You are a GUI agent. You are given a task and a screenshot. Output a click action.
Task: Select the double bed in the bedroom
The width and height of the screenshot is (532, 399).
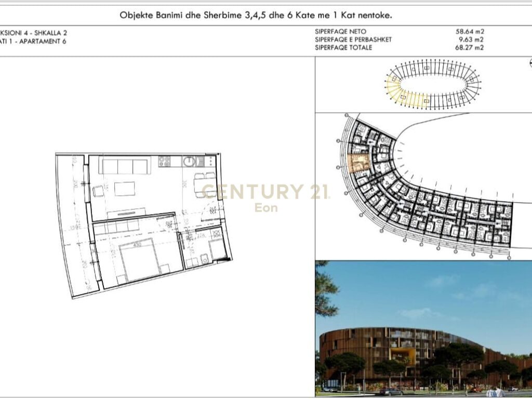click(140, 260)
